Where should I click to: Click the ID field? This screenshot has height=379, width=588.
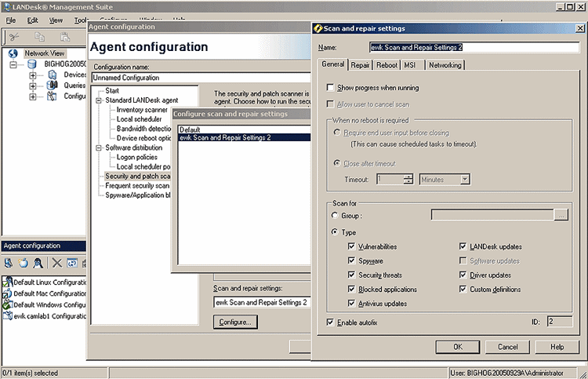pyautogui.click(x=560, y=322)
